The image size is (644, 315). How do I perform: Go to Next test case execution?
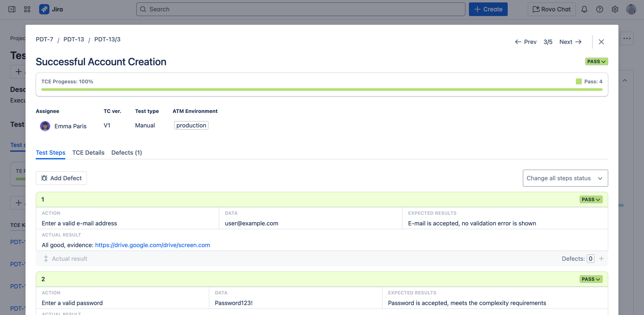tap(570, 42)
